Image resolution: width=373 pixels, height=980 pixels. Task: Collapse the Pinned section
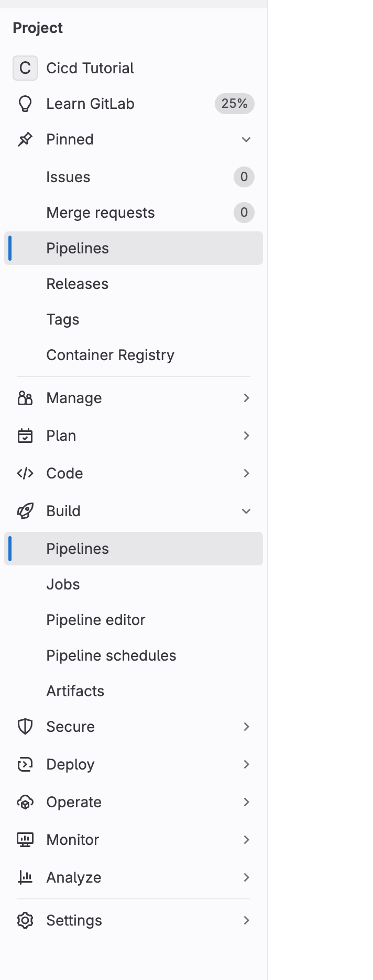(246, 139)
